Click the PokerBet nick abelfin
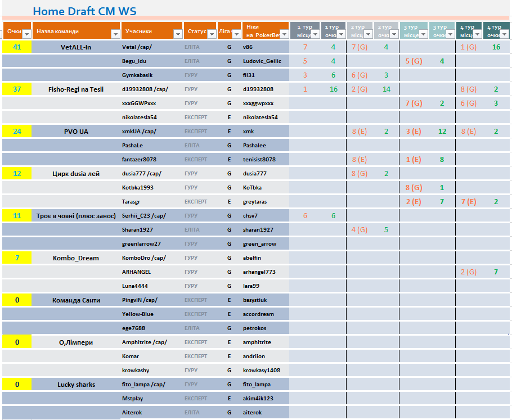The height and width of the screenshot is (420, 512). (x=251, y=258)
